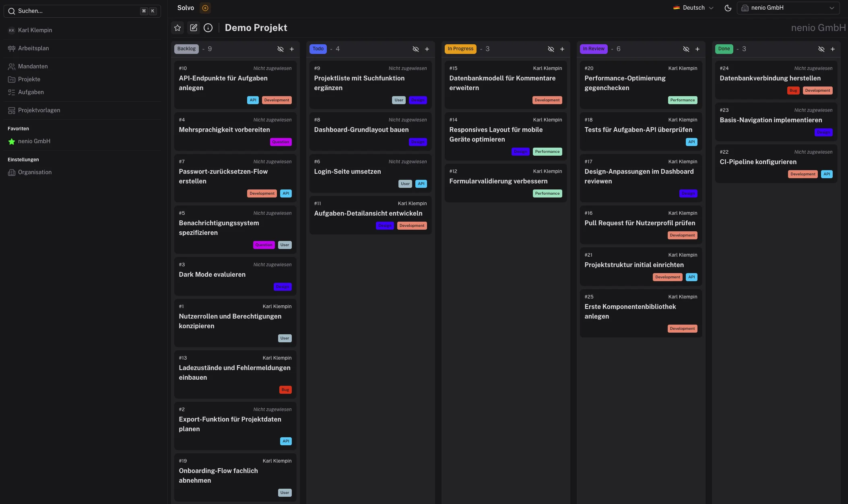This screenshot has width=848, height=504.
Task: Go to Arbeitsplan in sidebar
Action: (82, 48)
